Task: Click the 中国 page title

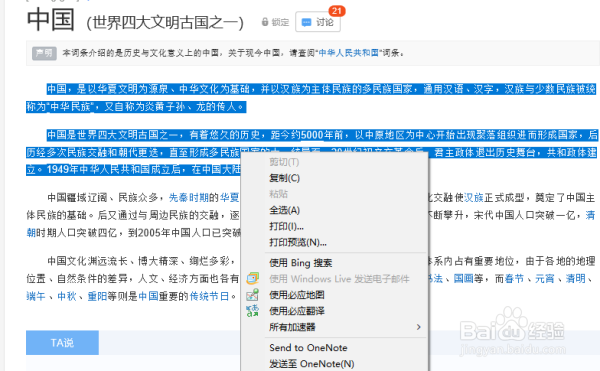Action: coord(51,20)
